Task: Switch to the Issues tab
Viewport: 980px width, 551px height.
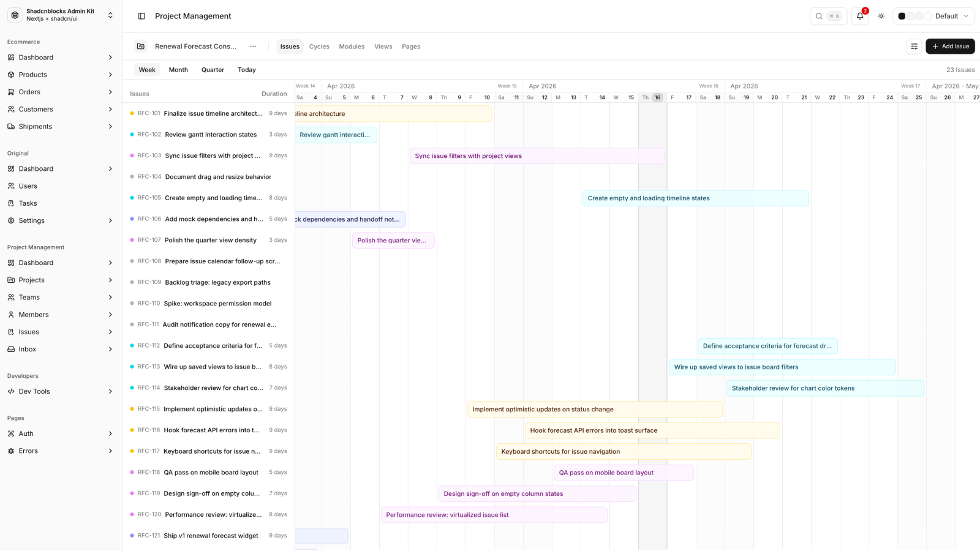Action: pyautogui.click(x=290, y=47)
